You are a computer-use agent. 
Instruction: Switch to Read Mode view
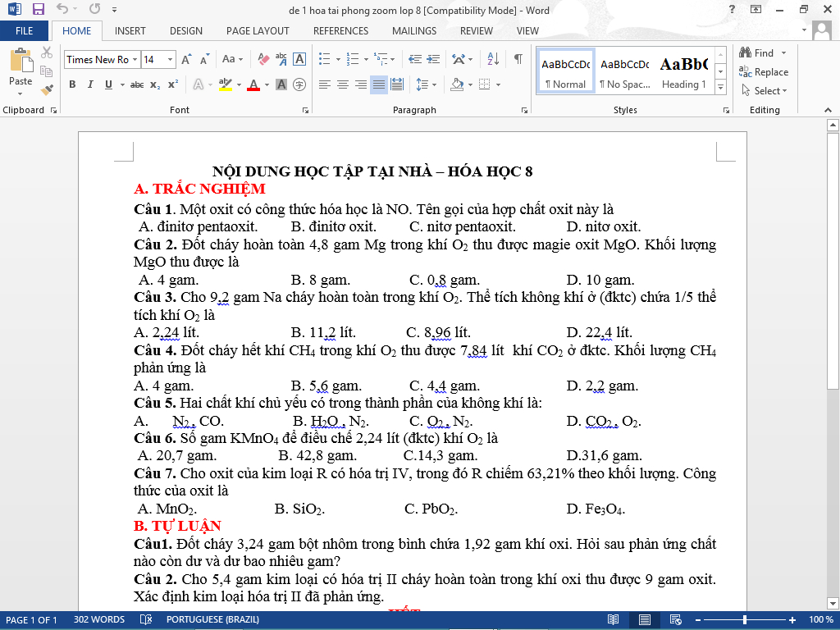[614, 620]
